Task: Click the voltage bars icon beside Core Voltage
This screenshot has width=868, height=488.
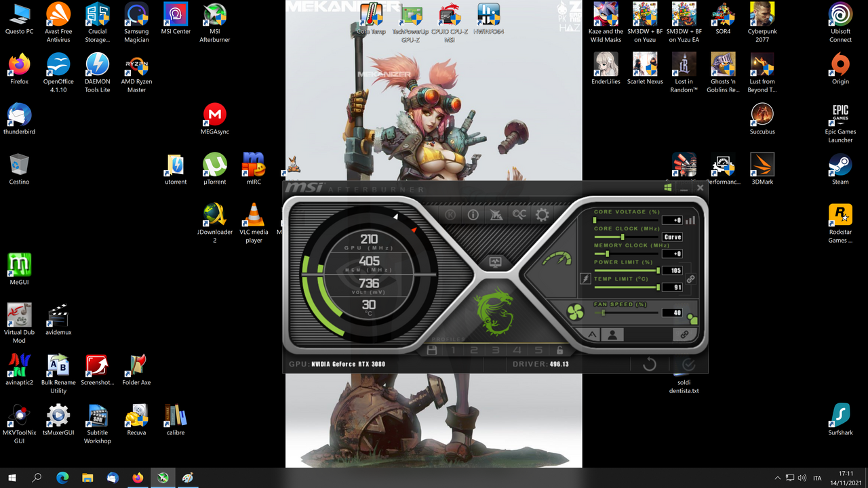Action: [690, 220]
